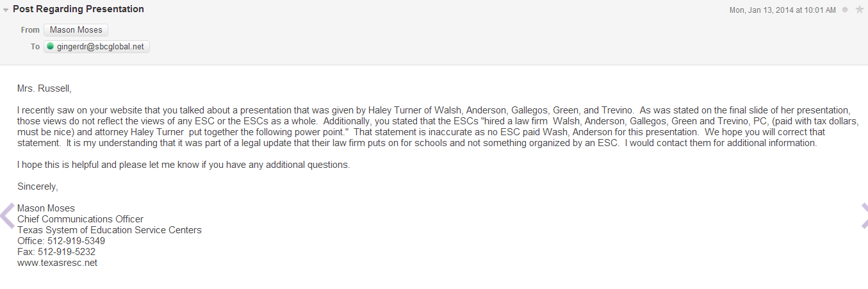Click the subject Post Regarding Presentation

tap(78, 9)
